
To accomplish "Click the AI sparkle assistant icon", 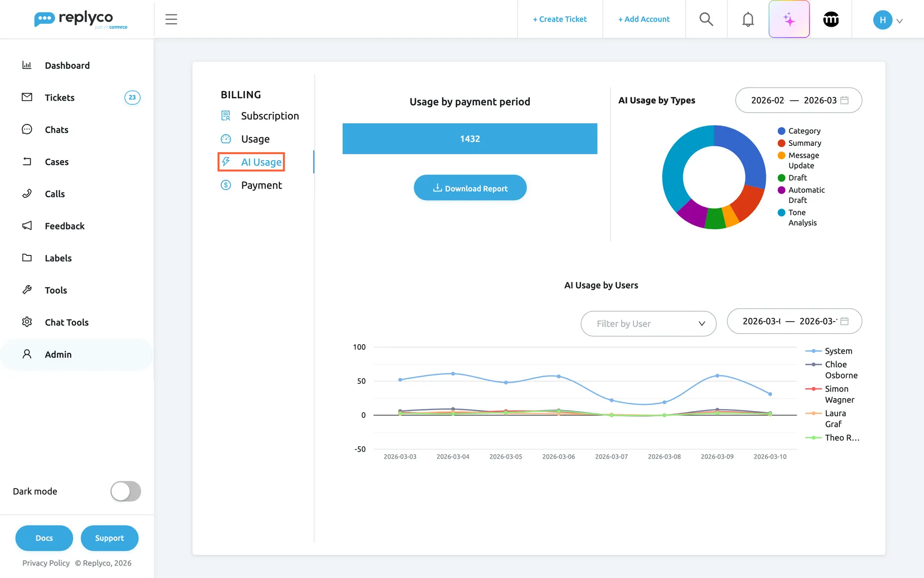I will click(789, 20).
